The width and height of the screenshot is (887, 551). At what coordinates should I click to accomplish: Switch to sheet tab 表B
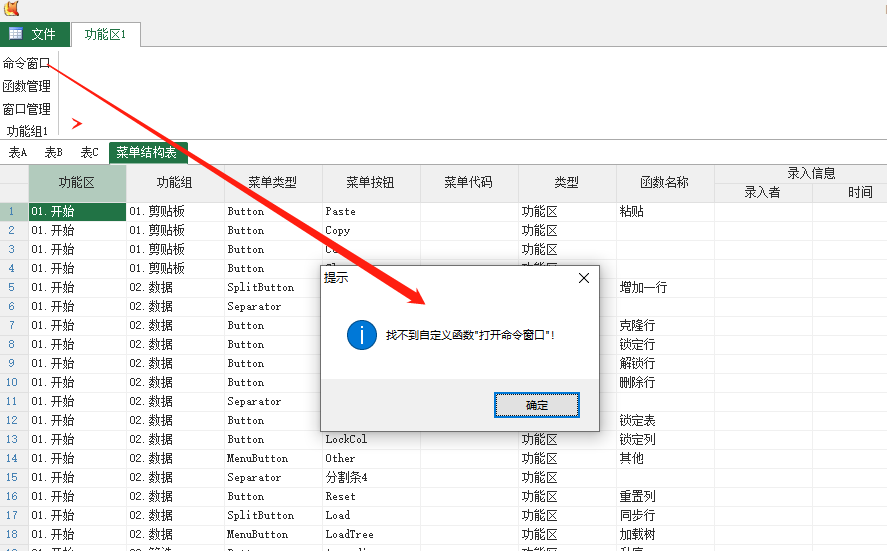click(x=54, y=153)
